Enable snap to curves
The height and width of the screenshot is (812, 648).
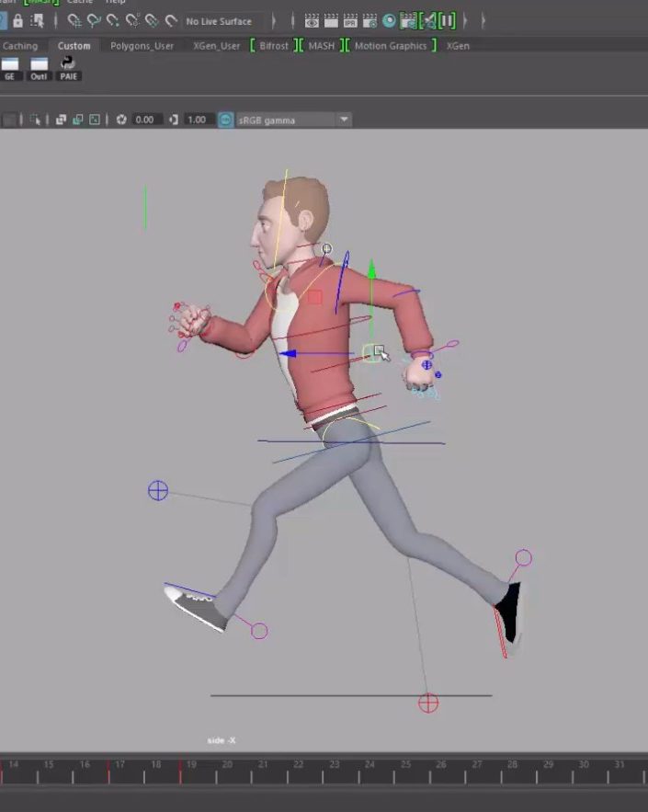pos(94,21)
